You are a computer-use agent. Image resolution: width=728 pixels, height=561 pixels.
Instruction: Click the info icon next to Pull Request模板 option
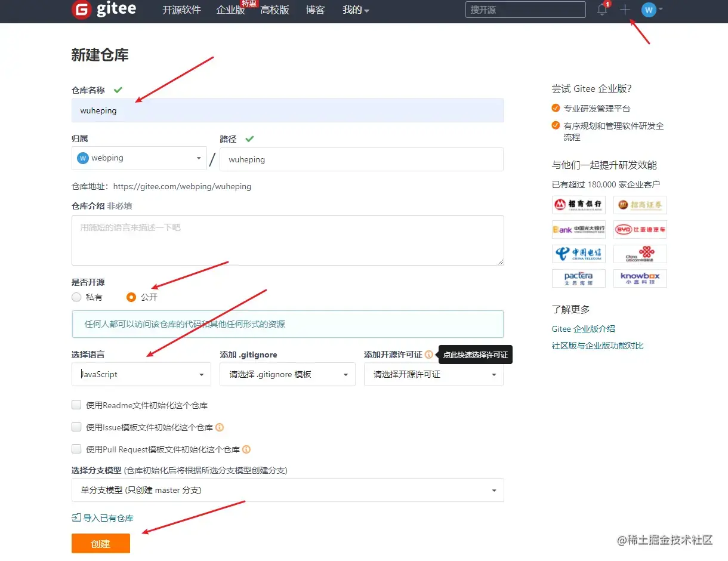click(x=246, y=449)
